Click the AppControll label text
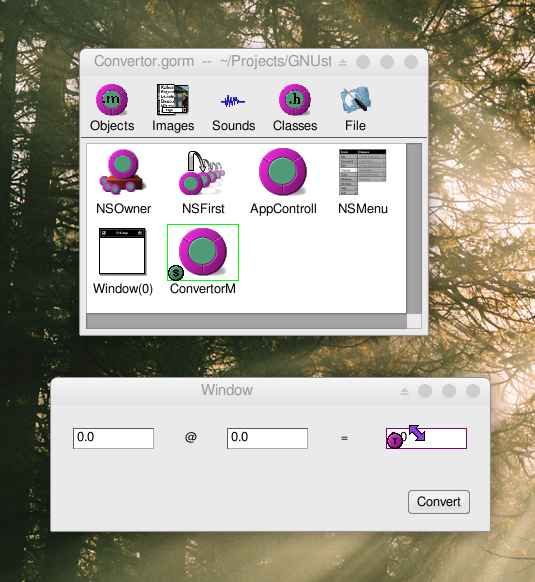The width and height of the screenshot is (535, 582). click(283, 209)
